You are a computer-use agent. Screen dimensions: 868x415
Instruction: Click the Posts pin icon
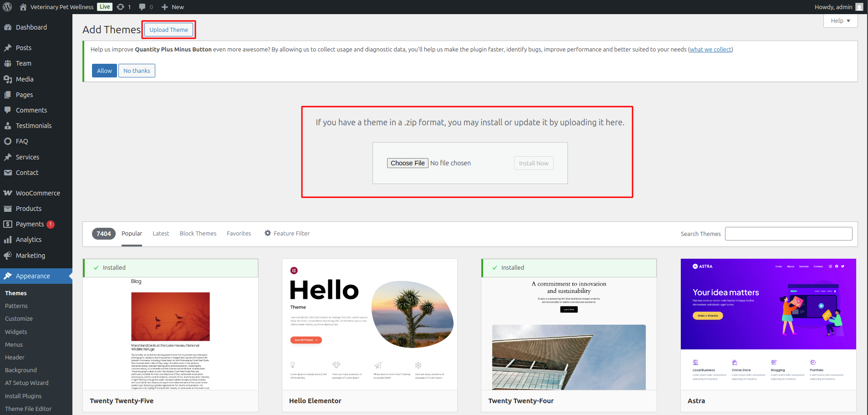pyautogui.click(x=8, y=48)
